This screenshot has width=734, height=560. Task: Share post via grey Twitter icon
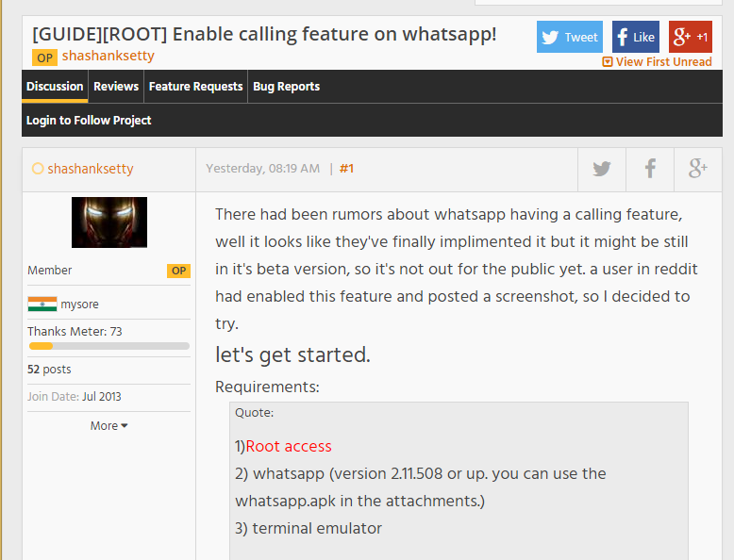click(x=602, y=170)
